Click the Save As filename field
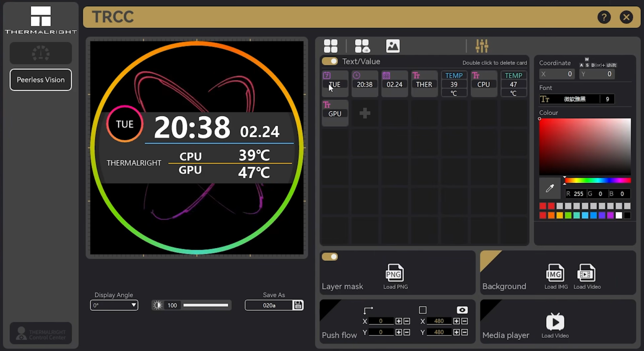 (270, 305)
